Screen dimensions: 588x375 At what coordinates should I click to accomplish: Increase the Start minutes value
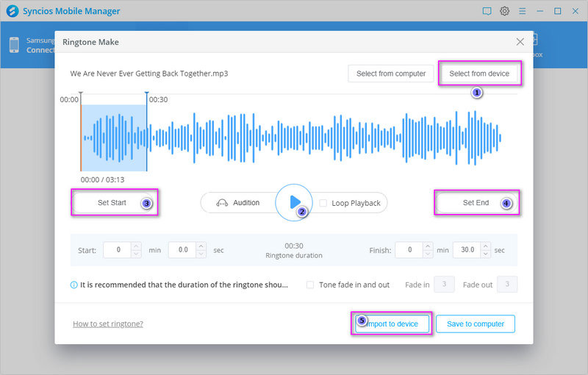[x=136, y=246]
